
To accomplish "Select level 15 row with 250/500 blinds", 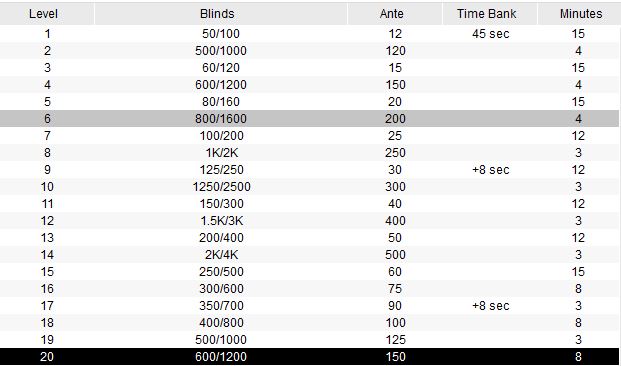I will pyautogui.click(x=309, y=272).
